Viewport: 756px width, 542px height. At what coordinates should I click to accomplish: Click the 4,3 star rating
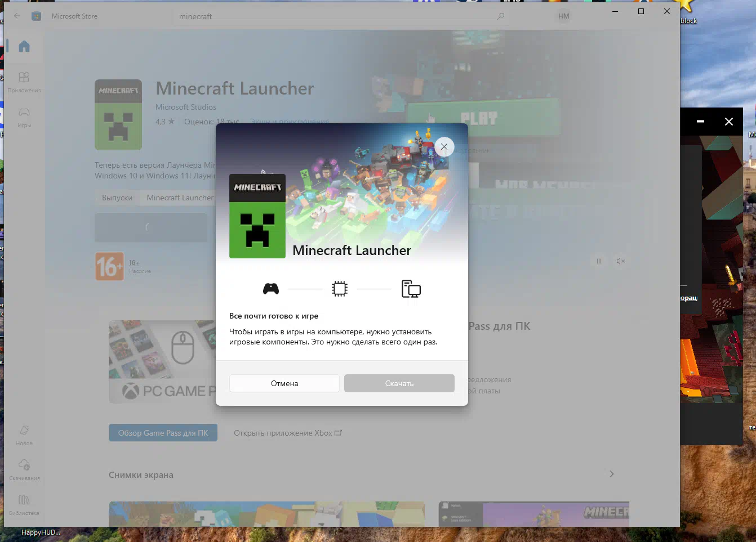pos(165,122)
